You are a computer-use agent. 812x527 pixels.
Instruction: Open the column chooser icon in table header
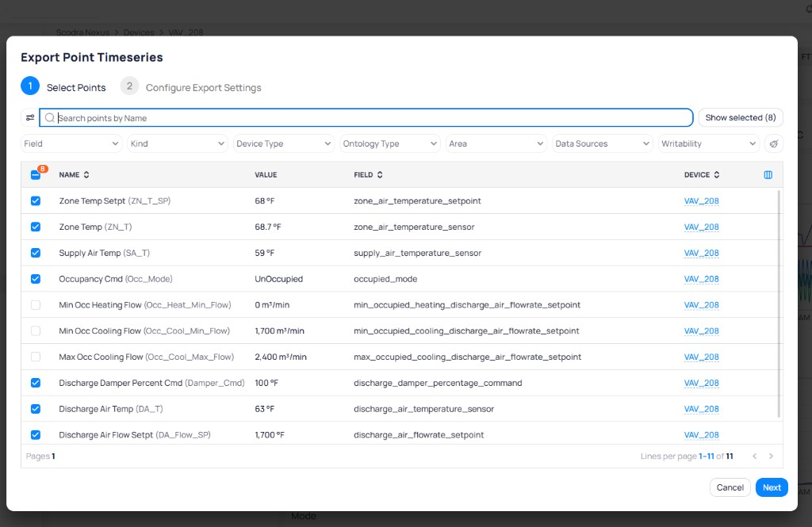click(768, 175)
